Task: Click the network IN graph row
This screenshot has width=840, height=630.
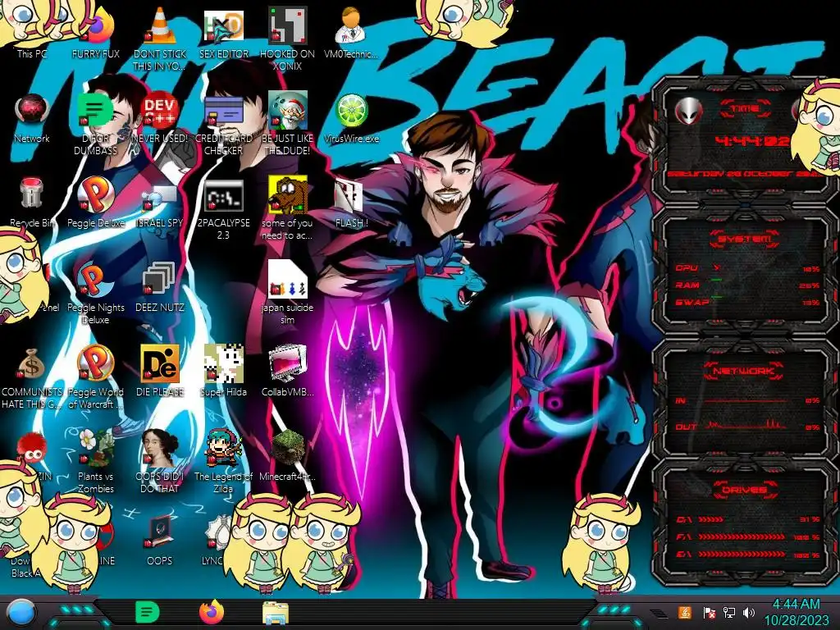Action: (747, 400)
